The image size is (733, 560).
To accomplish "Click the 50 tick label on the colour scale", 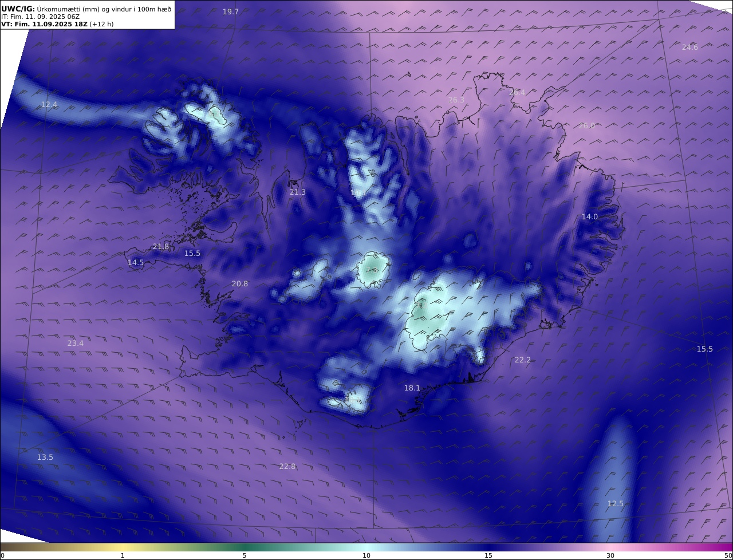I will click(x=728, y=555).
